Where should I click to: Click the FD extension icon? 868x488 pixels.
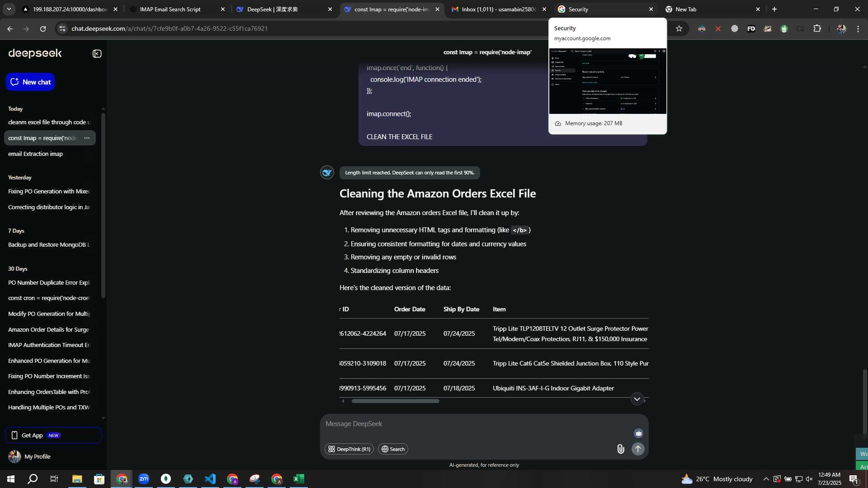(751, 28)
